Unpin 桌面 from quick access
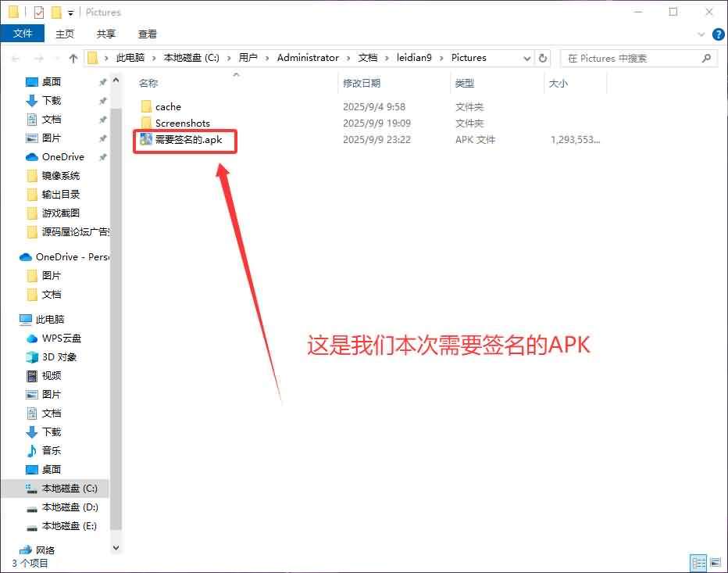Image resolution: width=728 pixels, height=573 pixels. pyautogui.click(x=102, y=81)
